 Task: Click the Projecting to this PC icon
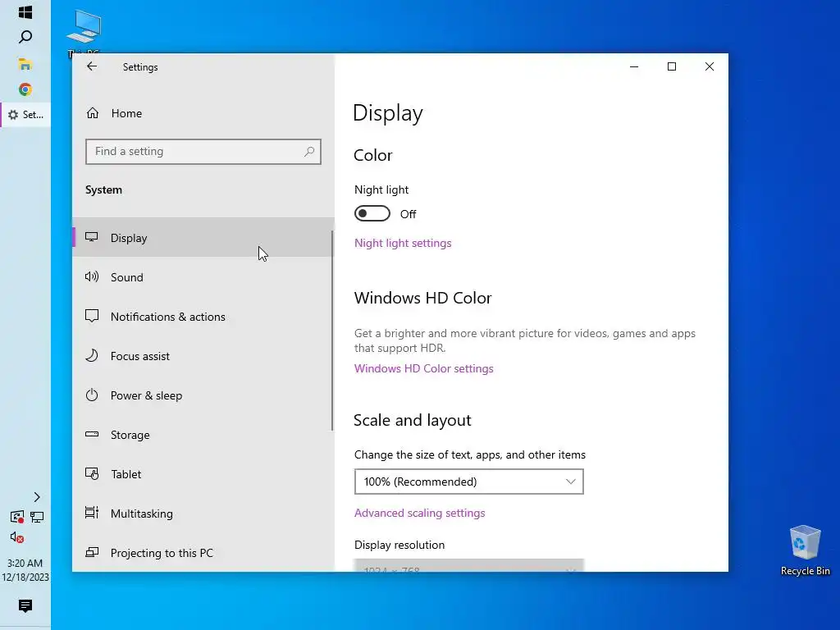pyautogui.click(x=92, y=552)
